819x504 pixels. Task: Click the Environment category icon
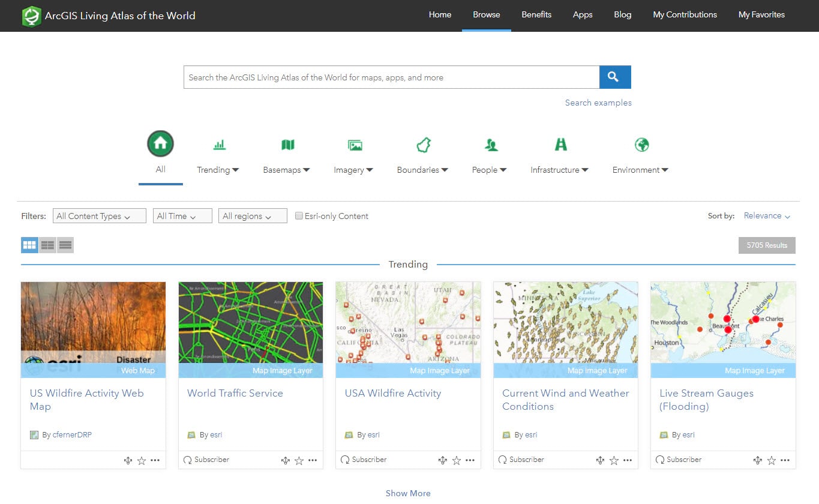[x=641, y=145]
